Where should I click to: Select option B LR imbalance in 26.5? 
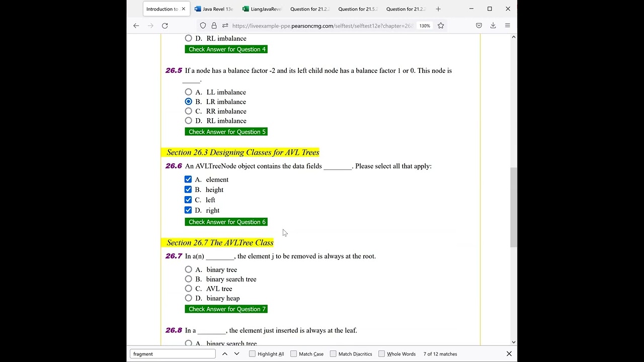pos(188,102)
